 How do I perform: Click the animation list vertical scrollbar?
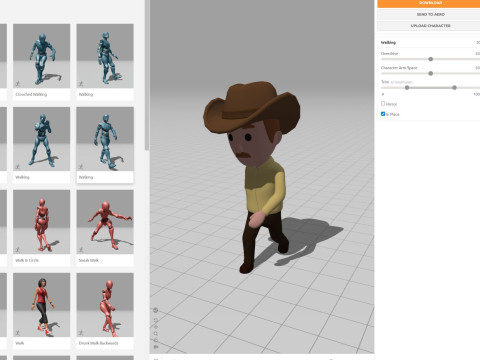tap(147, 75)
